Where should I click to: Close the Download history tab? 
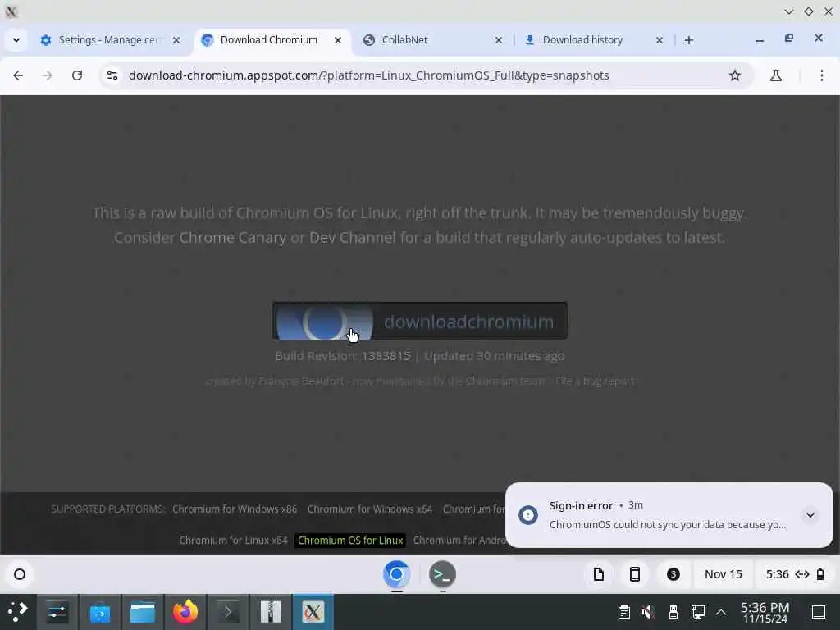click(x=660, y=40)
